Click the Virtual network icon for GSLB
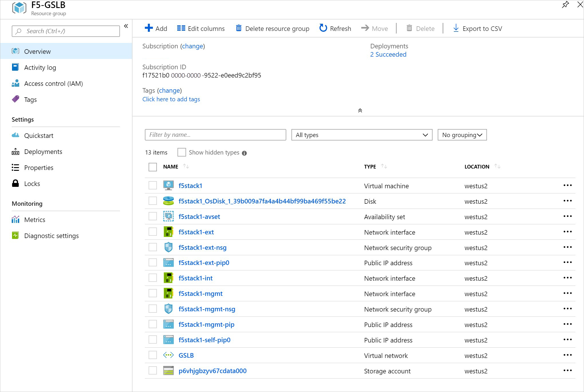Screen dimensions: 584x392 pos(168,355)
